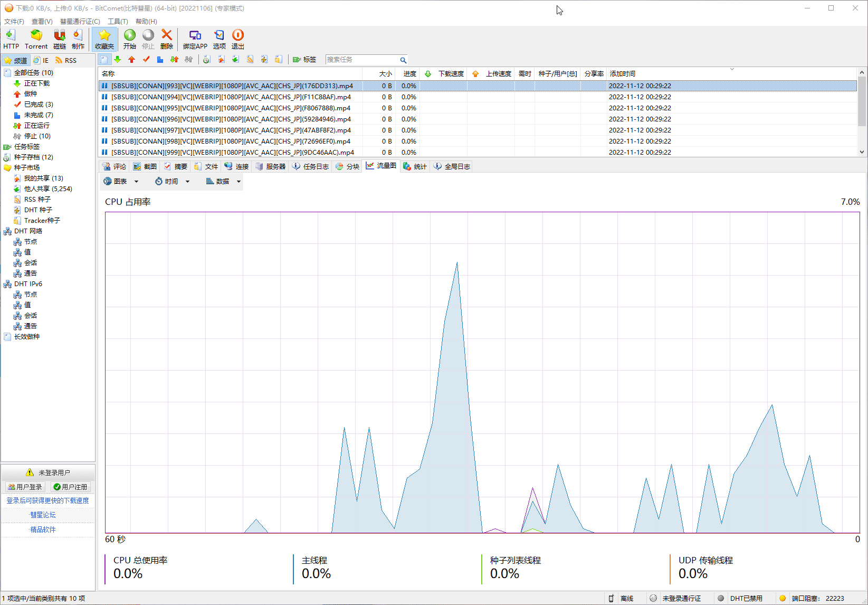Open 绑定APP toolbar icon

click(195, 39)
